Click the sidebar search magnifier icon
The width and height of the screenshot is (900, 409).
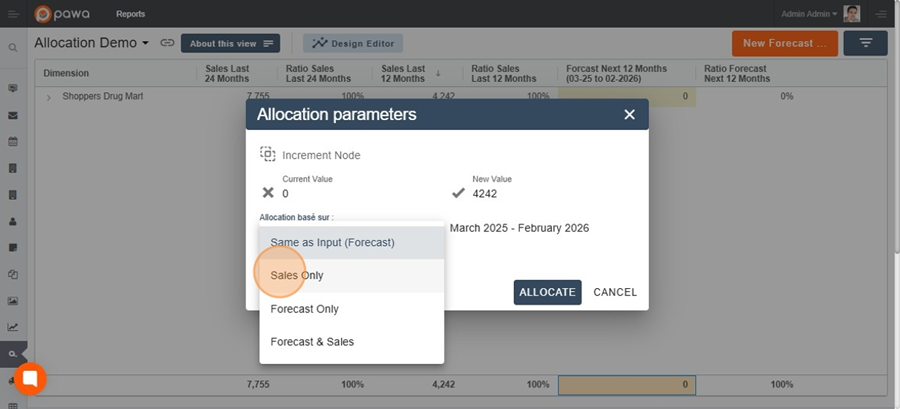tap(13, 48)
